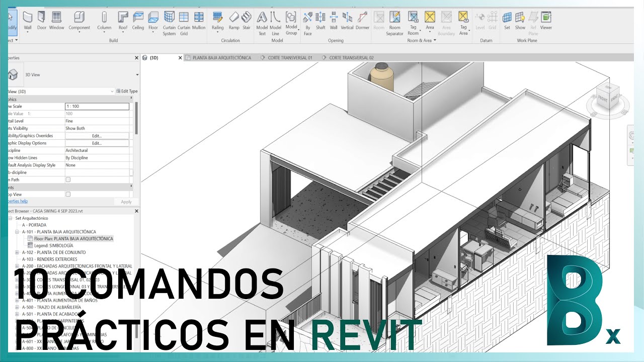Select the Shaft opening tool
The height and width of the screenshot is (362, 644).
[x=320, y=21]
